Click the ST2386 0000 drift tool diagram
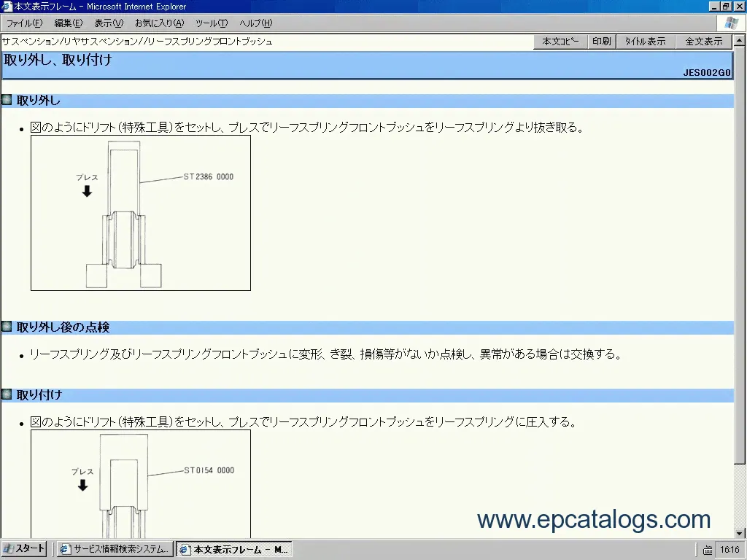The image size is (747, 560). tap(141, 213)
